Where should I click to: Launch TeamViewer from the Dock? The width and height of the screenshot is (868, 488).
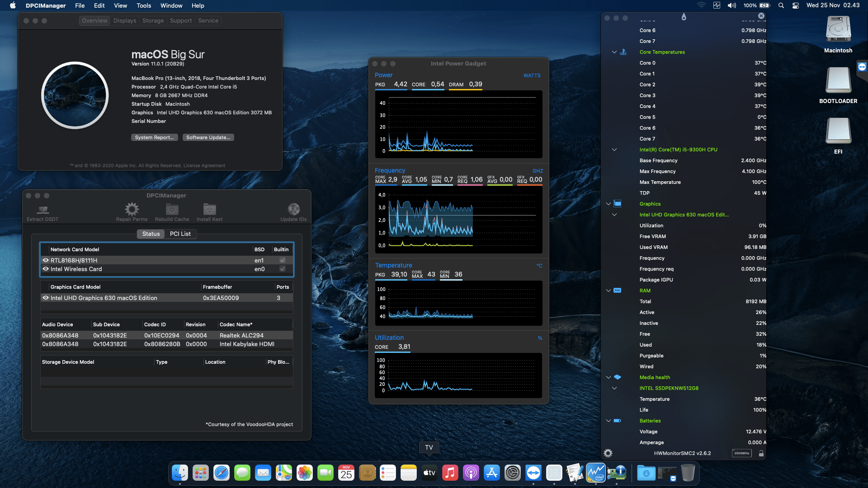coord(533,473)
